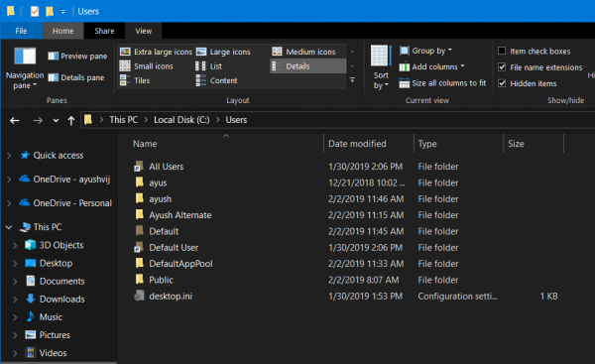Click Size all columns to fit
The width and height of the screenshot is (595, 364).
click(442, 83)
